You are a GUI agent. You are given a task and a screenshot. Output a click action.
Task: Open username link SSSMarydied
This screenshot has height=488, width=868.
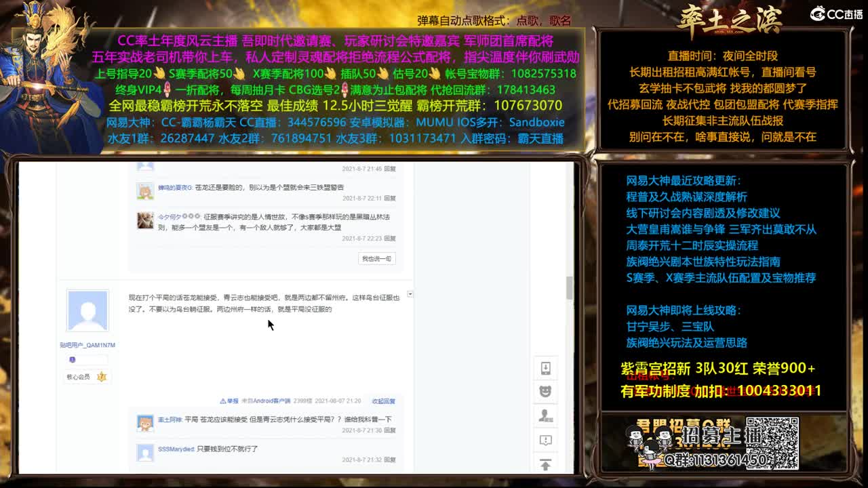click(x=176, y=449)
